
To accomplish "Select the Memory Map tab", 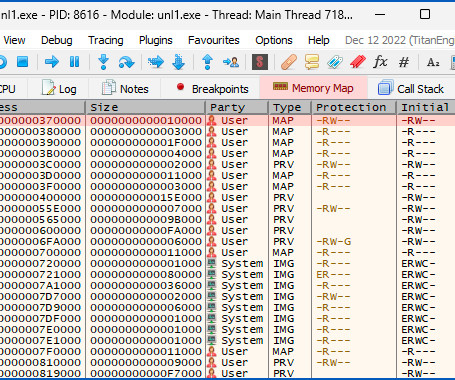I will click(x=313, y=87).
